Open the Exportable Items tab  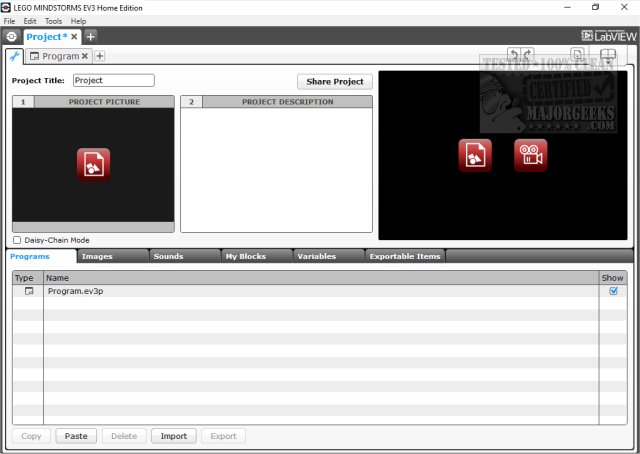point(405,256)
